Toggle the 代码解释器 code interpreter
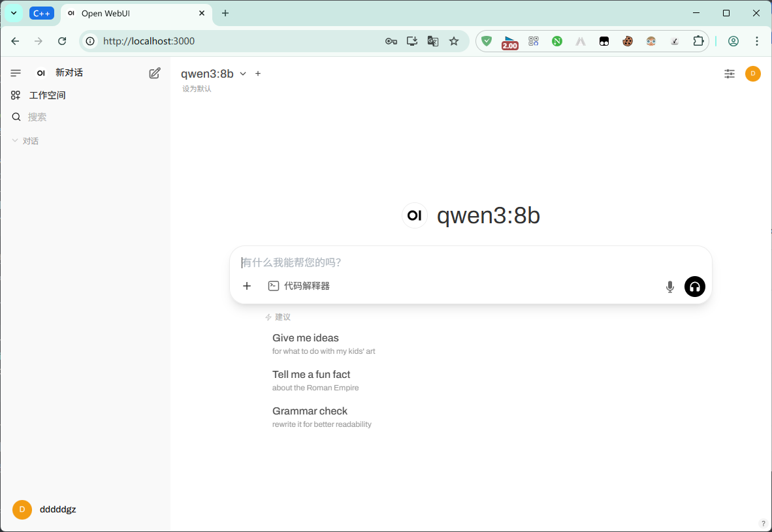772x532 pixels. [299, 286]
